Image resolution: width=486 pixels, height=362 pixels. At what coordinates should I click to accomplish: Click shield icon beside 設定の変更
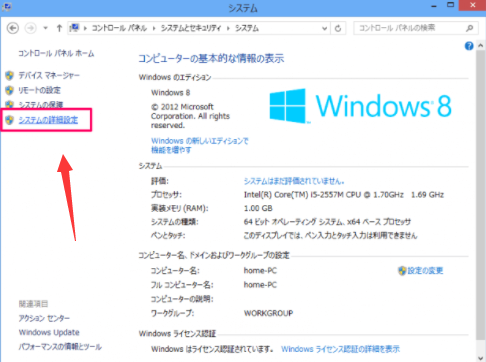(402, 271)
